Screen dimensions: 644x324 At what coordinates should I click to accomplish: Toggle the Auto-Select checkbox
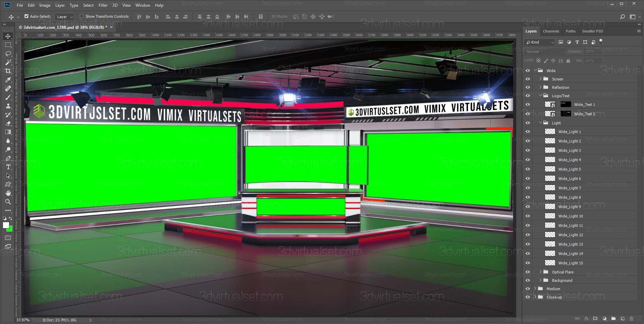coord(26,16)
